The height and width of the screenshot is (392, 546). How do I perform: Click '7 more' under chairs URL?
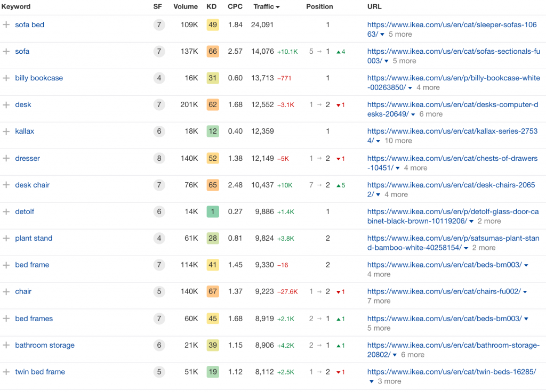point(379,301)
